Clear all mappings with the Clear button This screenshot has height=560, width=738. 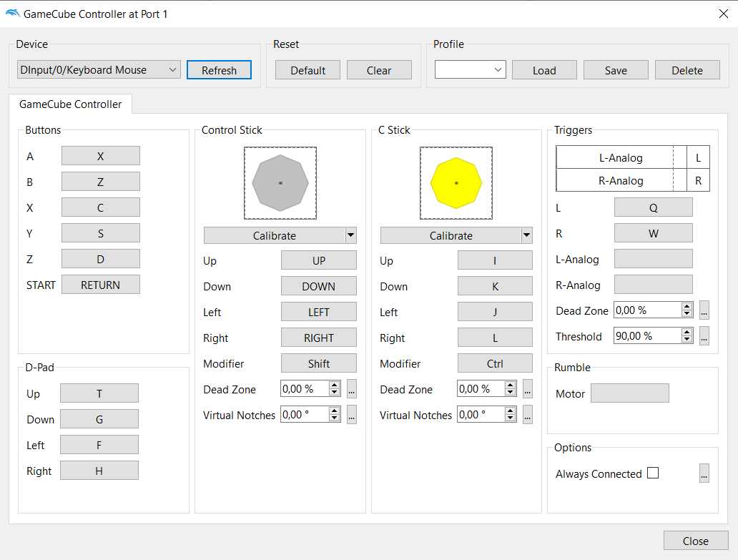(x=379, y=69)
